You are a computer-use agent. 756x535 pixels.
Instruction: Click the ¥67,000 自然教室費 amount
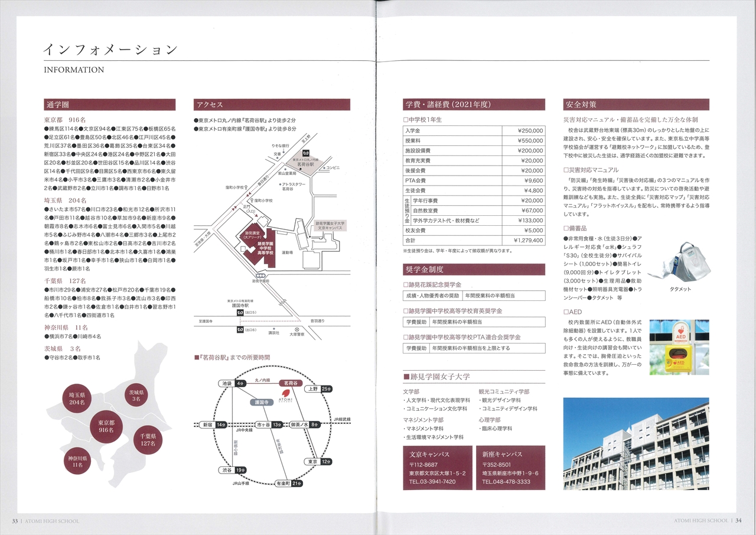[532, 210]
